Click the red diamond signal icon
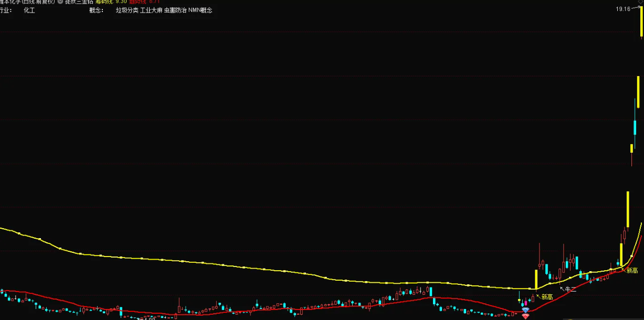Viewport: 644px width, 320px height. click(x=525, y=316)
